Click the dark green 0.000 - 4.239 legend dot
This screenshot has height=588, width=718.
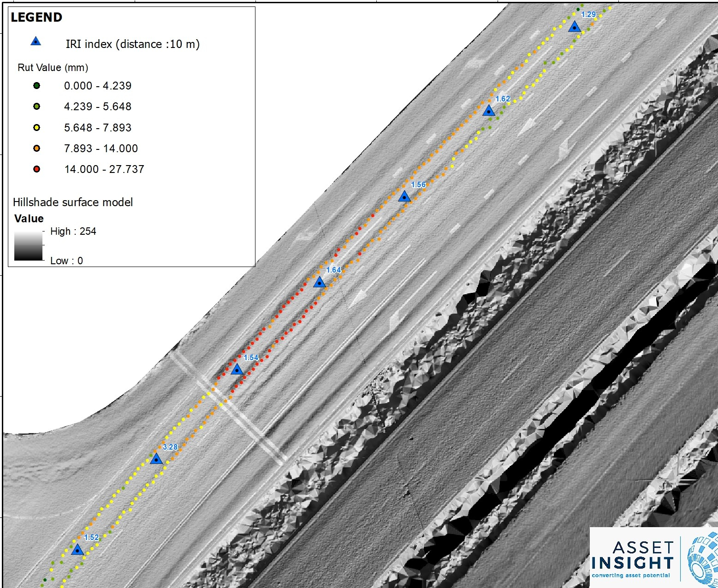tap(37, 85)
